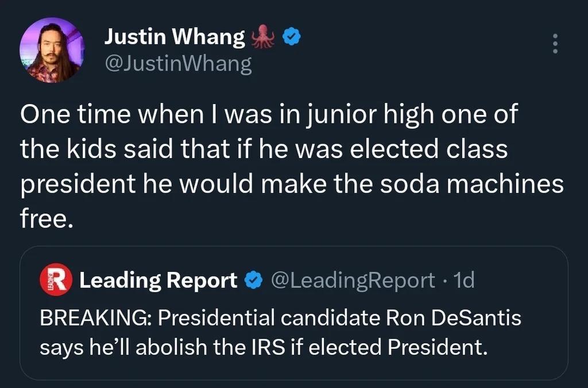The width and height of the screenshot is (588, 388).
Task: Open the @LeadingReport profile handle
Action: tap(350, 281)
